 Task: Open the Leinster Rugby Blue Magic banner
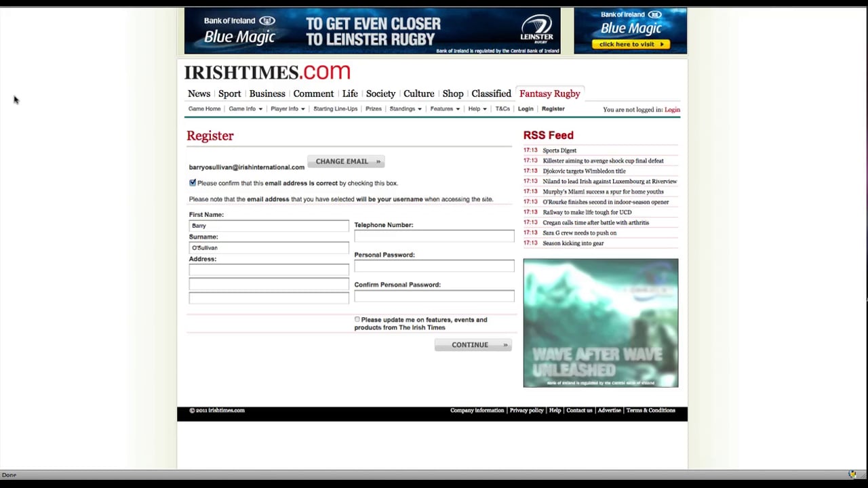coord(372,31)
